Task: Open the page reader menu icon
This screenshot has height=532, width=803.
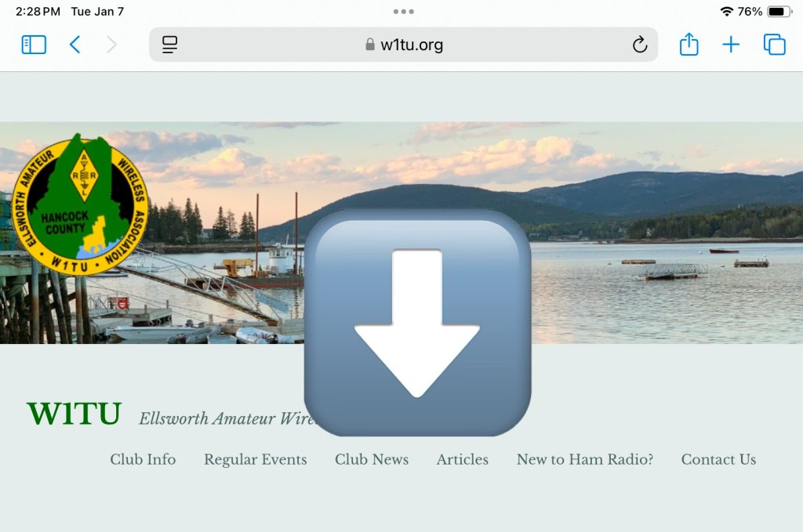Action: tap(169, 45)
